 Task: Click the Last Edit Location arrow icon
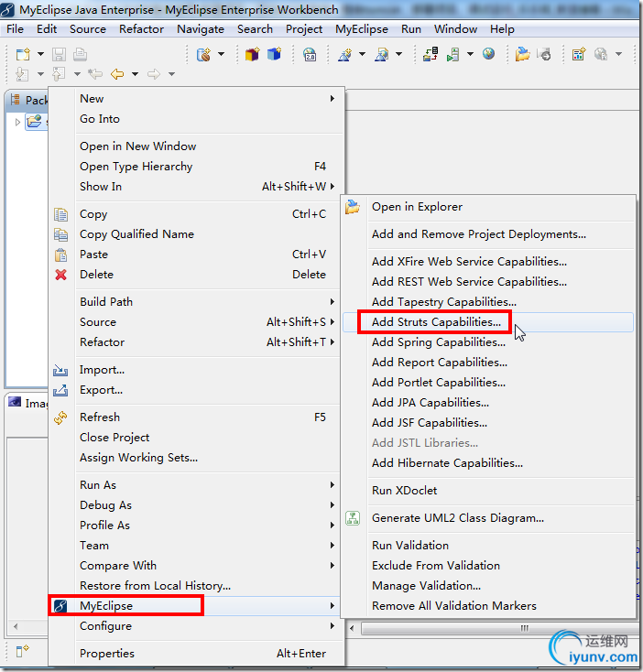coord(94,74)
